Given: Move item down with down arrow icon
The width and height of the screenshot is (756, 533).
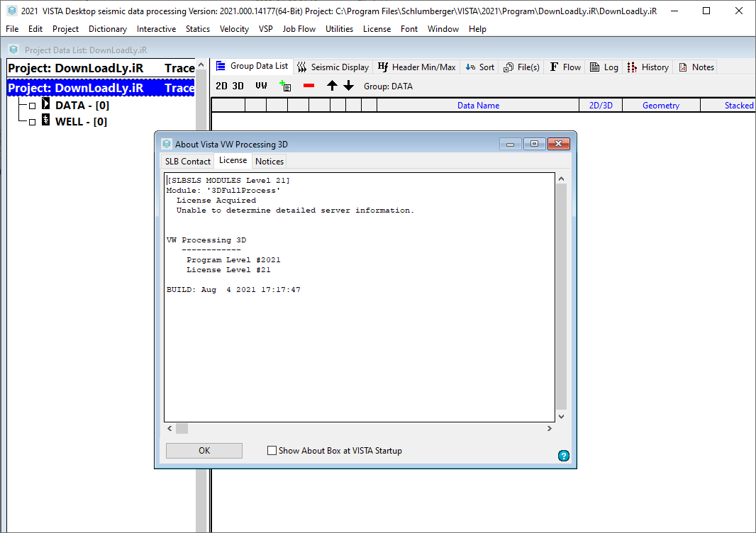Looking at the screenshot, I should click(x=349, y=86).
